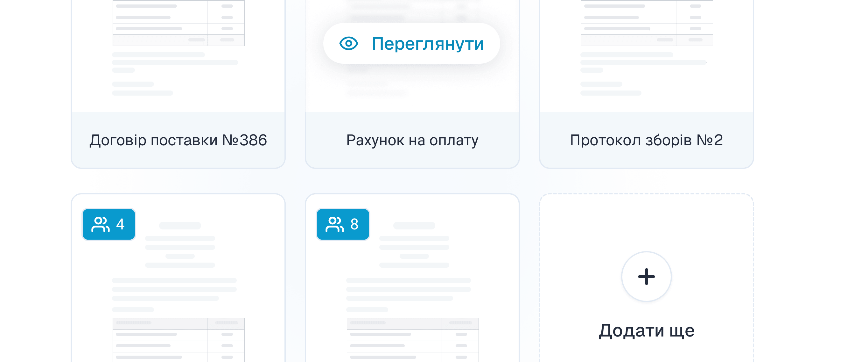
Task: Click the Переглянути preview button
Action: 411,44
